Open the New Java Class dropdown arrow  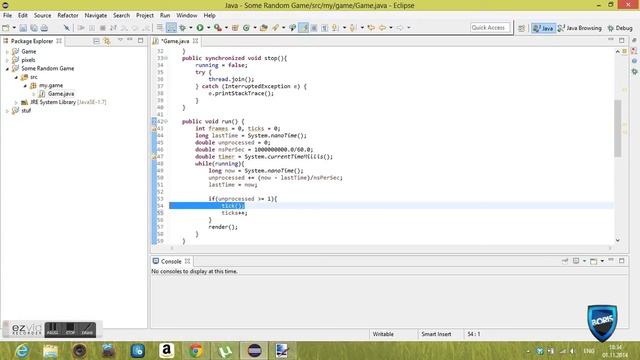tap(255, 28)
